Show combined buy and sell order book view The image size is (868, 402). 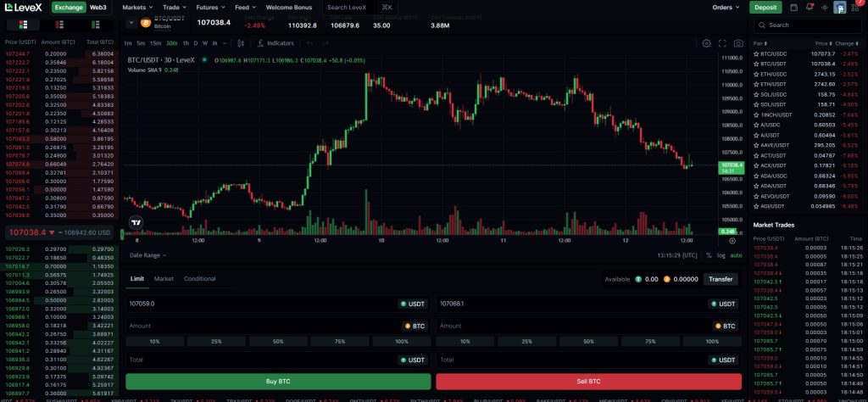[x=23, y=25]
